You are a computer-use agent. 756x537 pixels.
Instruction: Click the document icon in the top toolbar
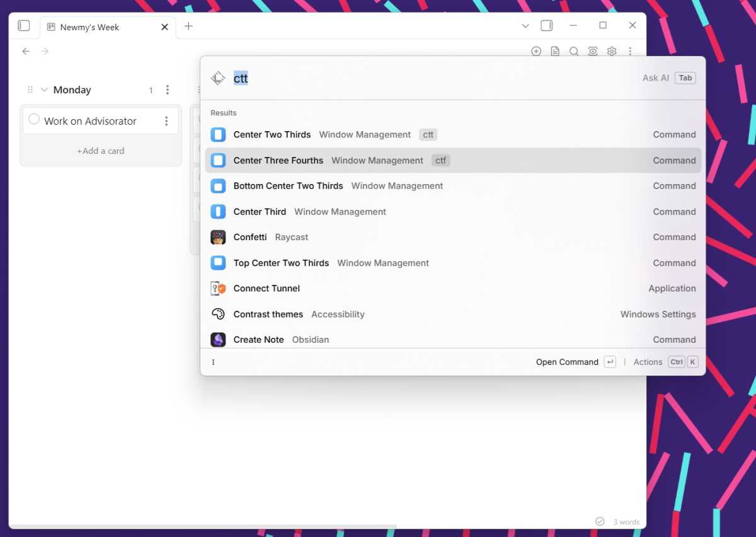555,51
